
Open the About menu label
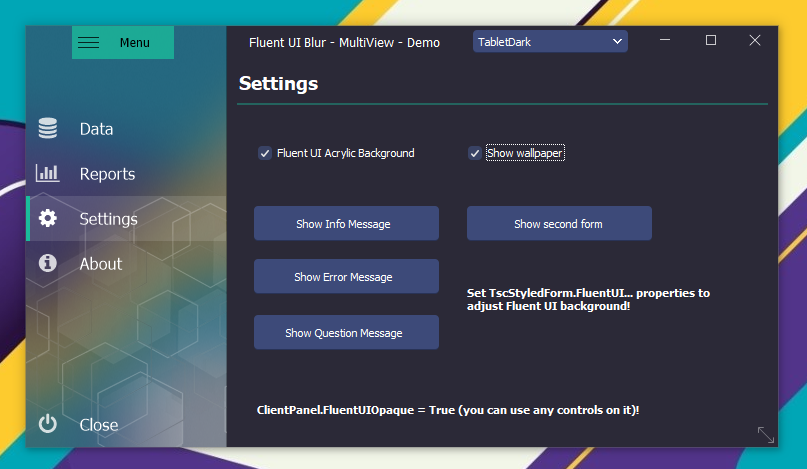click(101, 264)
